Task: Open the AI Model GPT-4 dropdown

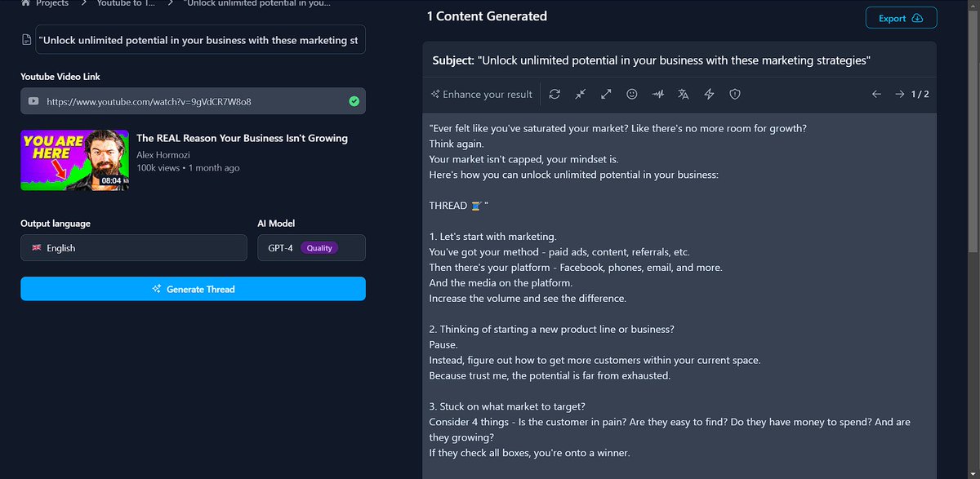Action: click(312, 248)
